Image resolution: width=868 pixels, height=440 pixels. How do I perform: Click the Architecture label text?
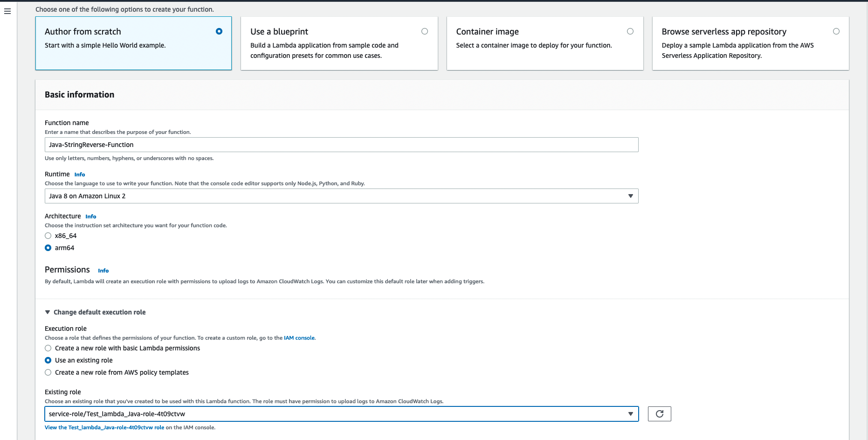[63, 216]
